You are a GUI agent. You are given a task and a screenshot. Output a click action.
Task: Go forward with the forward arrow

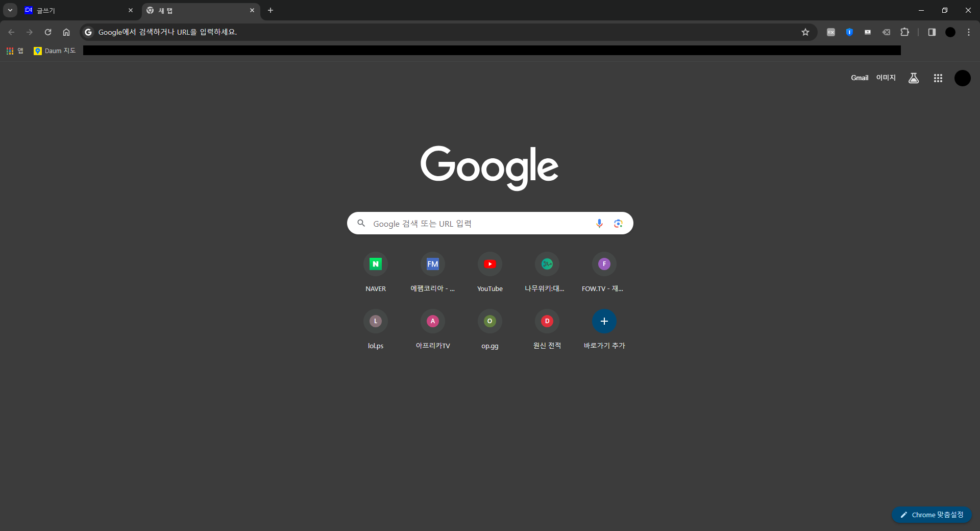click(x=30, y=32)
